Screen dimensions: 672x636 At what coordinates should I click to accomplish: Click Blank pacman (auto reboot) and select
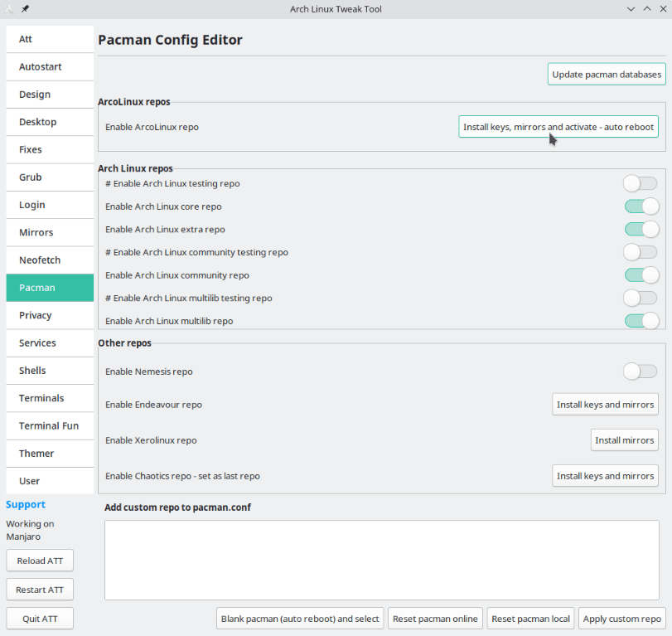(x=300, y=619)
